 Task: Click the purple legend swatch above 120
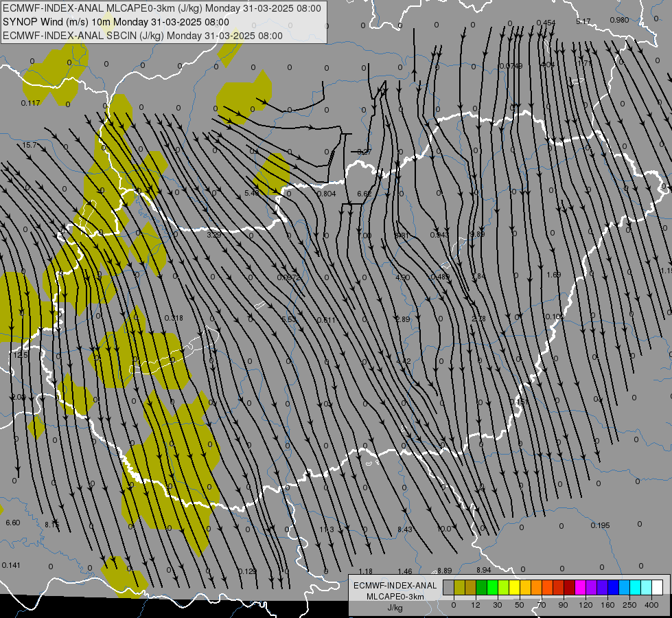592,588
